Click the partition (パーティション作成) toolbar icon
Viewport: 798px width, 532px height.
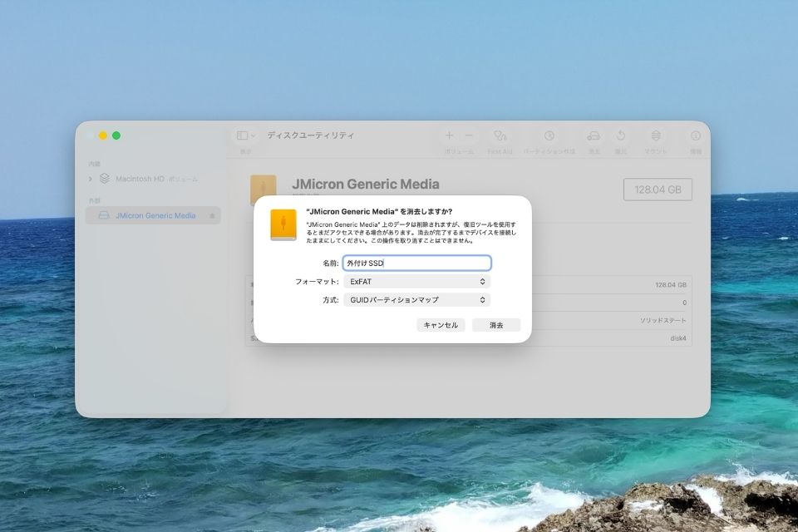click(549, 135)
